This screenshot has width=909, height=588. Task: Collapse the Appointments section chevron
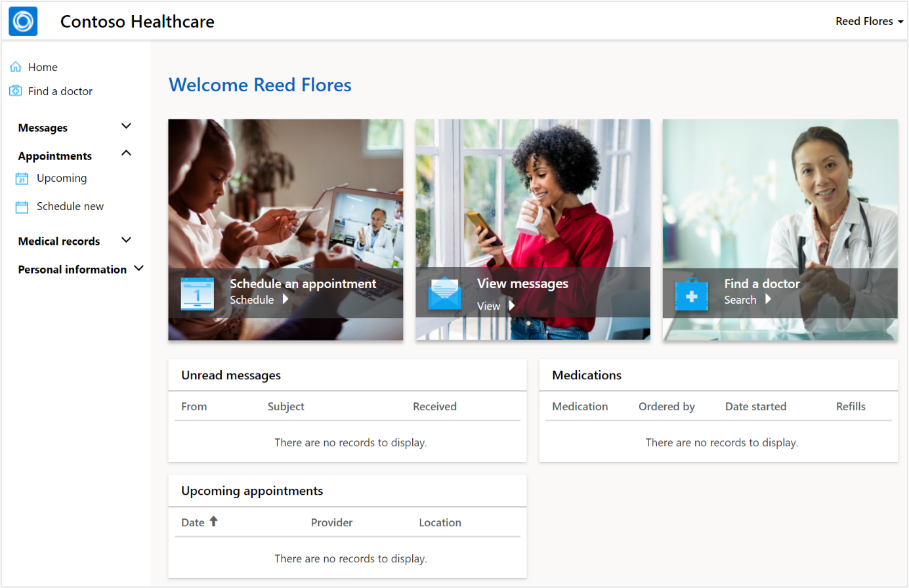(127, 154)
